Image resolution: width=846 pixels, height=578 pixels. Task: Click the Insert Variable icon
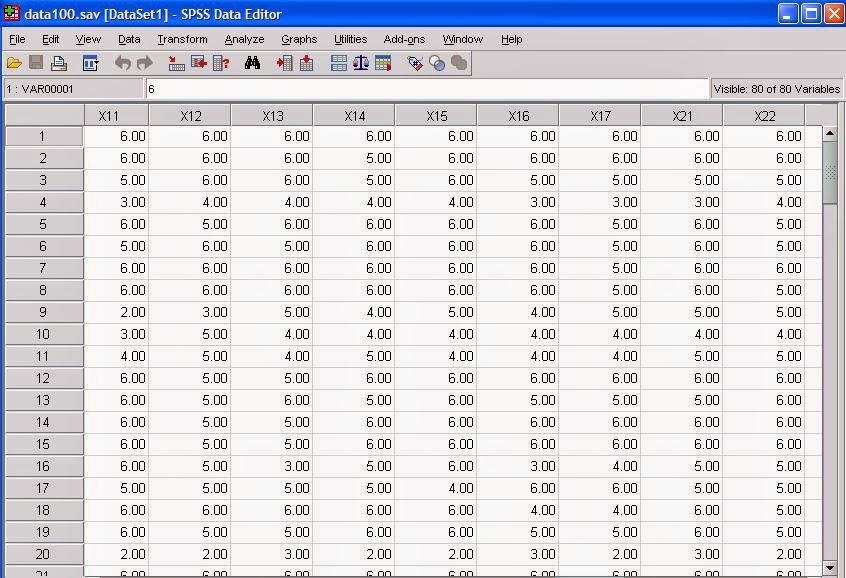pos(306,63)
